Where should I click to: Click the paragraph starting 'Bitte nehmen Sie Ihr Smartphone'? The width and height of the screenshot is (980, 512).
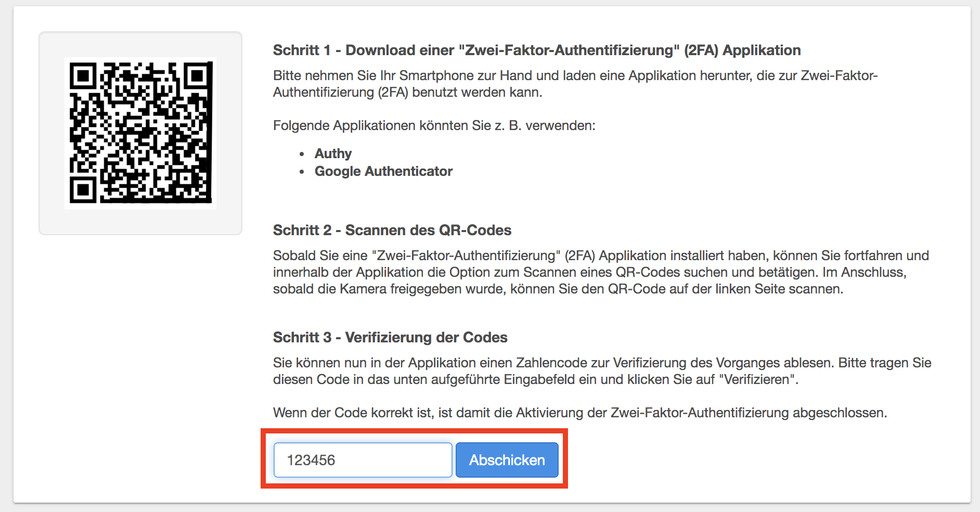[575, 84]
